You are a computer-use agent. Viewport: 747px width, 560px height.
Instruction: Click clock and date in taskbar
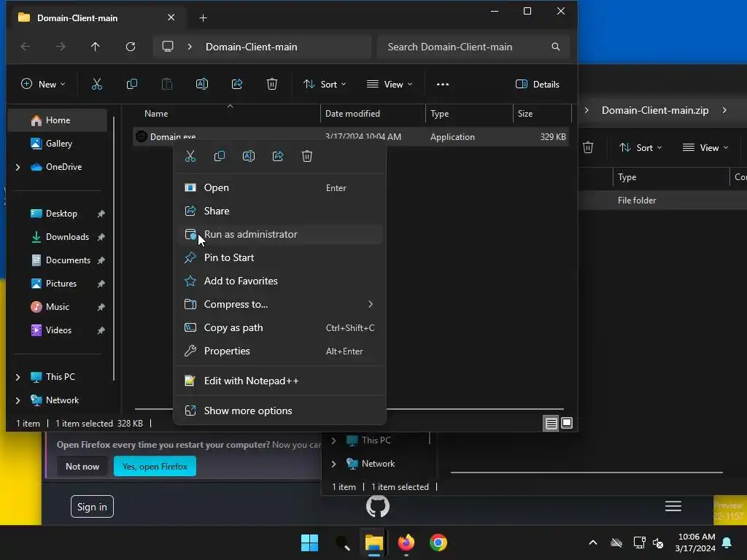pos(695,542)
